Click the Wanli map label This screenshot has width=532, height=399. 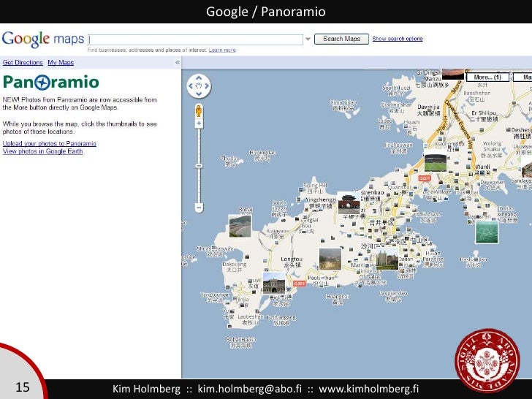[x=482, y=169]
